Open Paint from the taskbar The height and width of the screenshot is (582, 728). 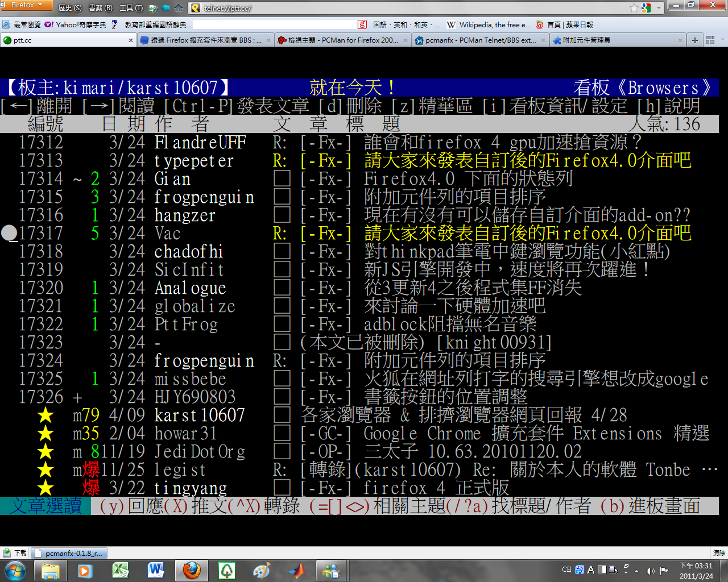262,570
